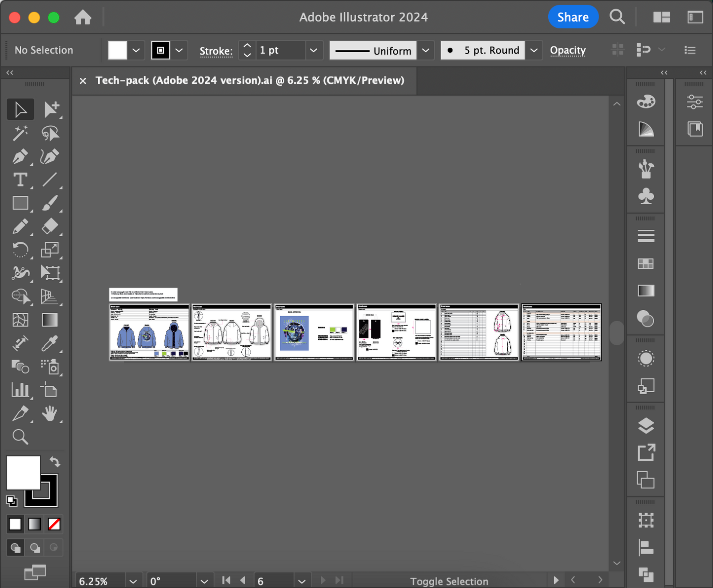This screenshot has width=713, height=588.
Task: Enable Draw Behind mode
Action: (35, 548)
